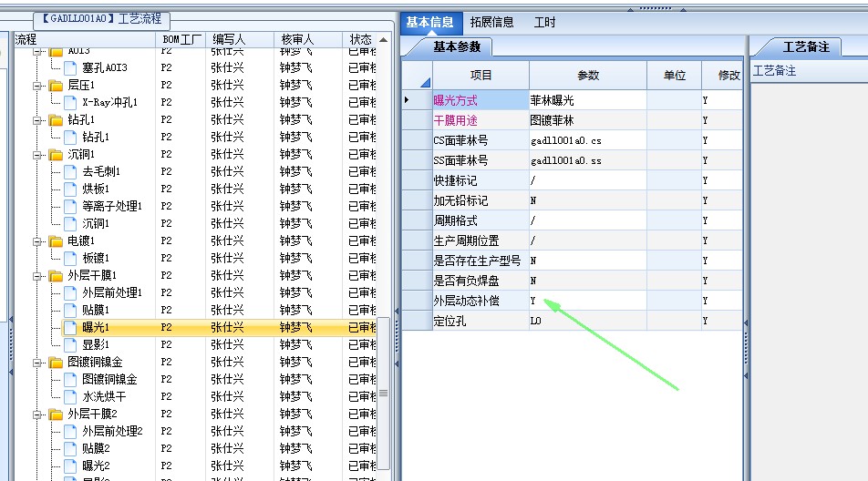Select the 等离子处理1 process step

tap(112, 206)
